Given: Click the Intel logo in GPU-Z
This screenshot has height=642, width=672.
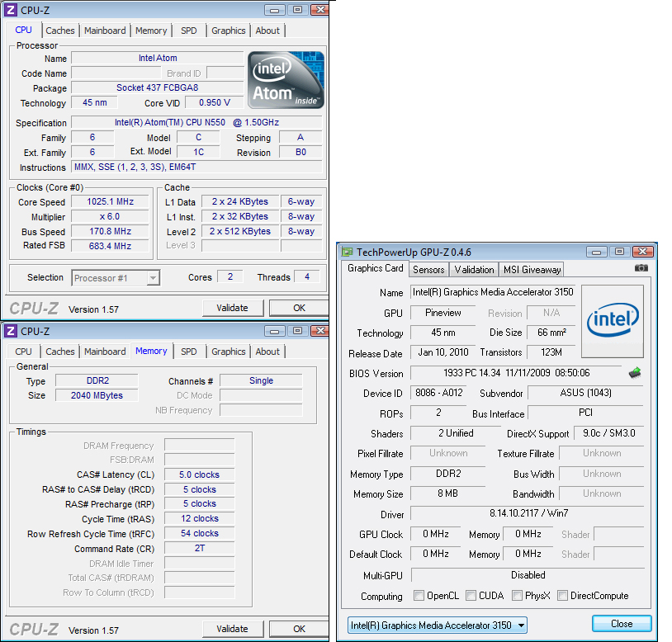Looking at the screenshot, I should tap(613, 319).
